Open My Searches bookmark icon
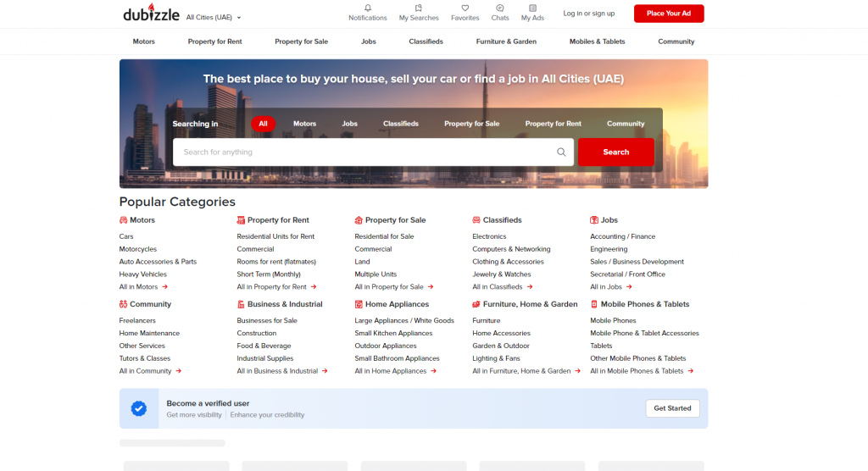The width and height of the screenshot is (868, 471). (x=419, y=8)
